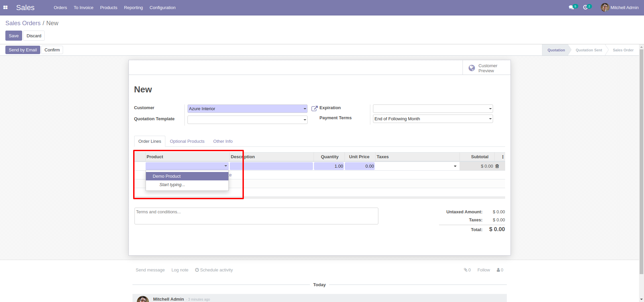Click the order line Description field
The height and width of the screenshot is (302, 644).
point(271,166)
